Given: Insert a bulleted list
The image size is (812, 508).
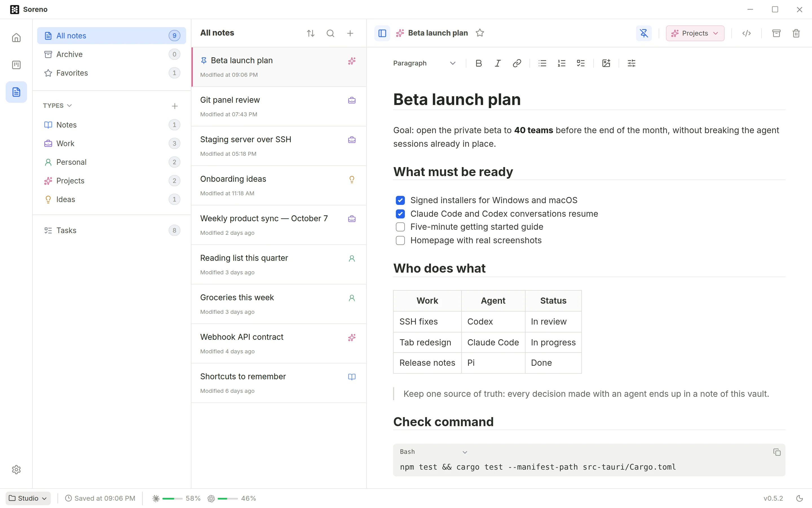Looking at the screenshot, I should pyautogui.click(x=542, y=63).
